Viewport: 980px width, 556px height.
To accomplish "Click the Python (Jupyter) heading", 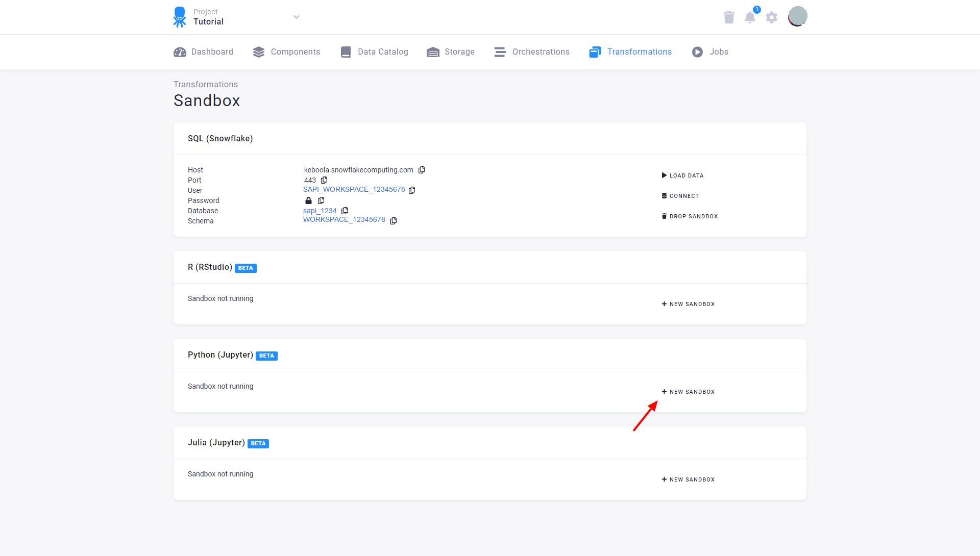I will pos(220,355).
